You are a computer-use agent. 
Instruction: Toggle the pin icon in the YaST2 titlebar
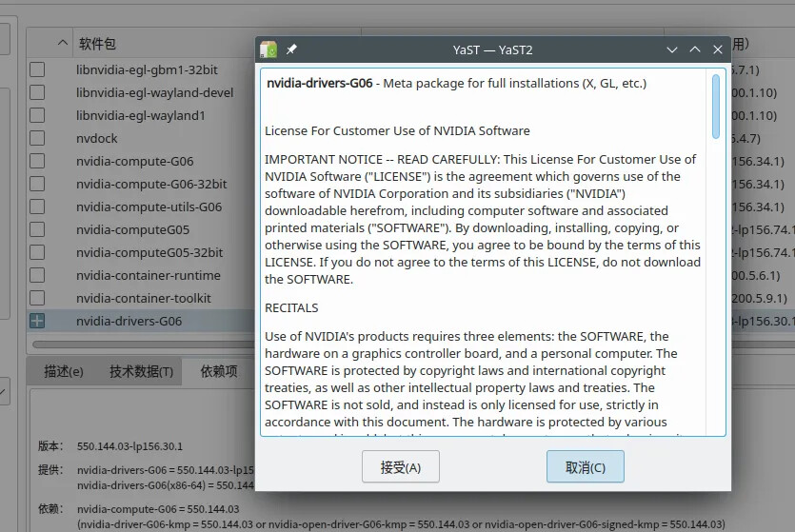point(291,49)
